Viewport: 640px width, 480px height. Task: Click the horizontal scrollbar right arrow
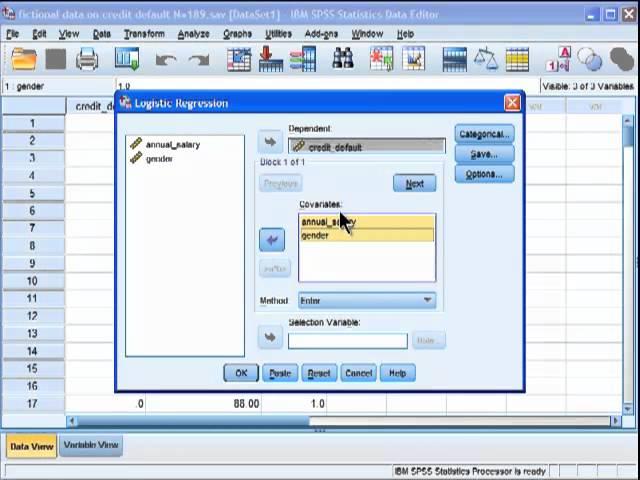click(616, 420)
